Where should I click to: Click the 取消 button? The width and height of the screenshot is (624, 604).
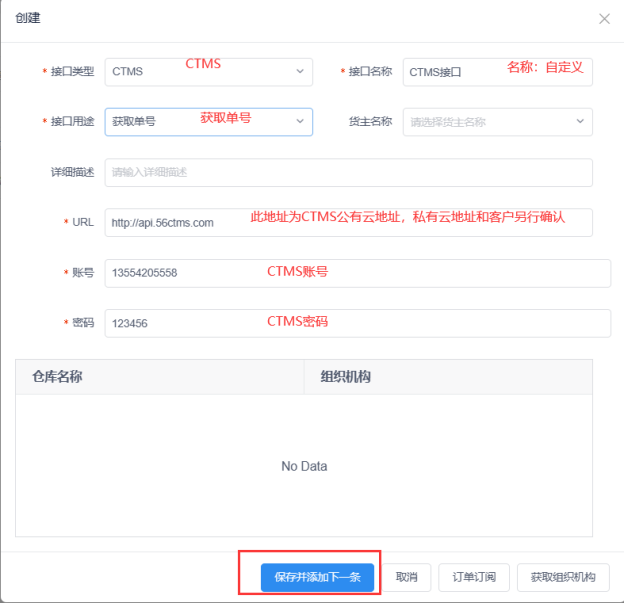(406, 577)
